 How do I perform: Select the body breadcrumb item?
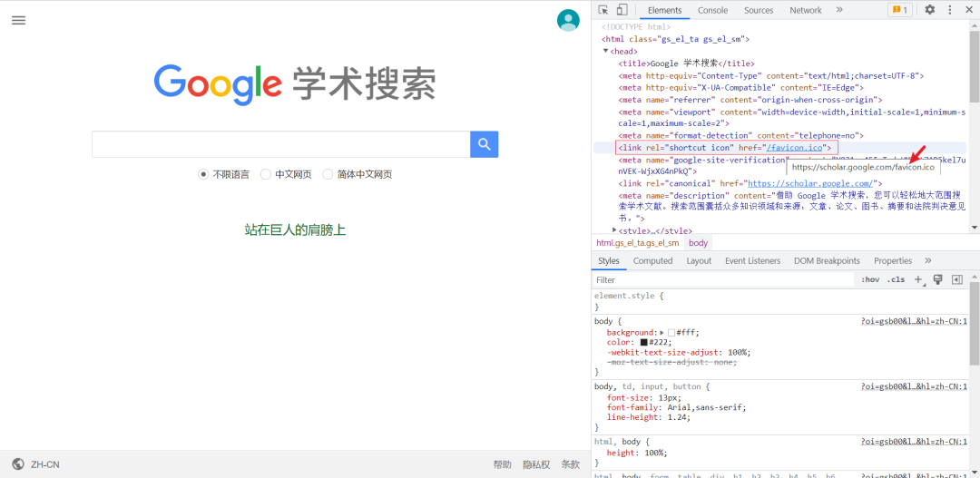tap(698, 243)
